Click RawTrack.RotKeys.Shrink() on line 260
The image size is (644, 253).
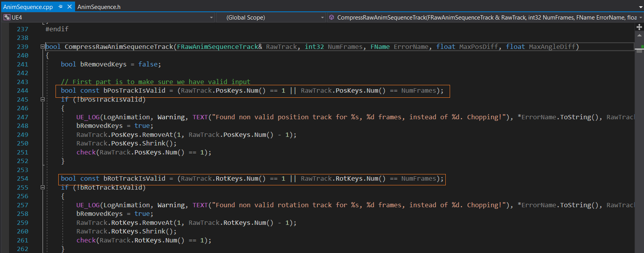126,231
